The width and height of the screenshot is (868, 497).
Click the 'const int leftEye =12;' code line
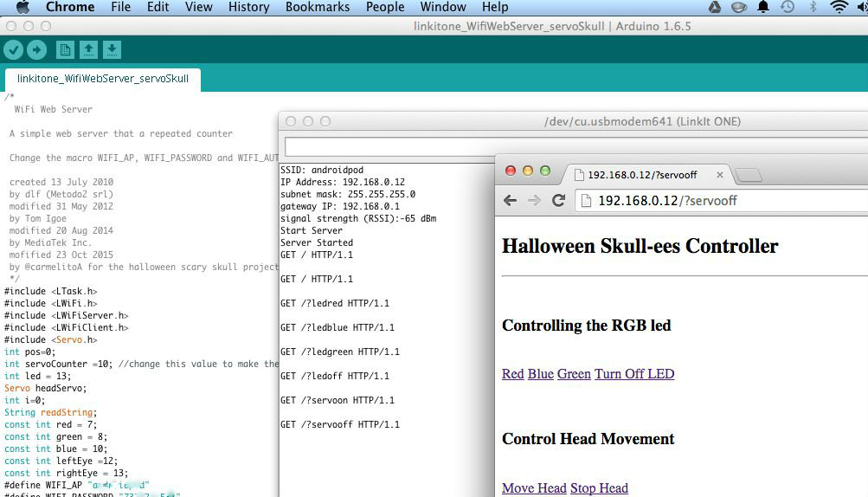coord(61,461)
